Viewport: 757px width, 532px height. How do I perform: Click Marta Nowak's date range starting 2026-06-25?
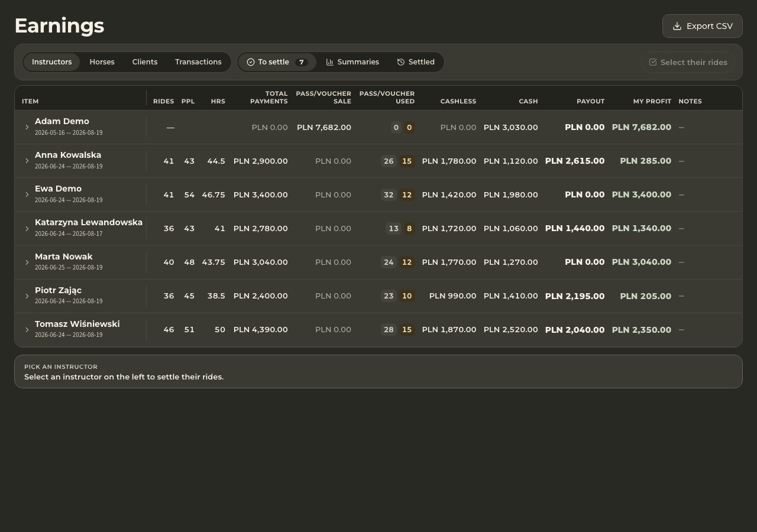point(69,267)
